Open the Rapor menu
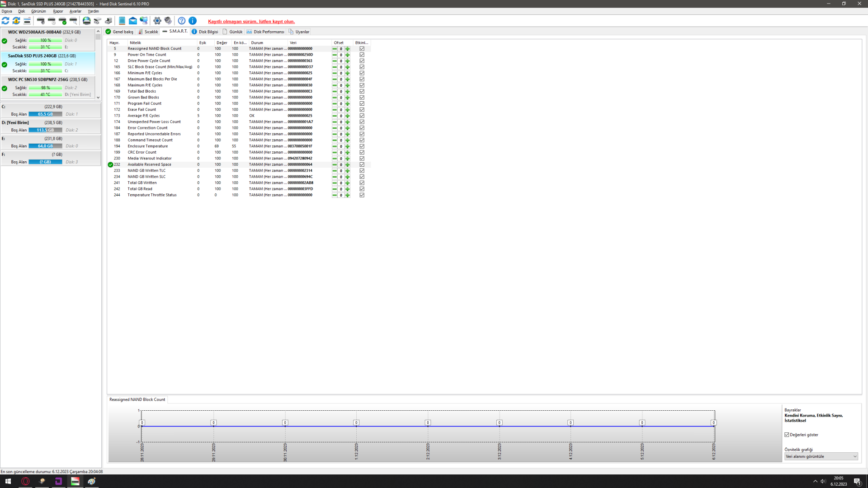The height and width of the screenshot is (488, 868). point(58,11)
